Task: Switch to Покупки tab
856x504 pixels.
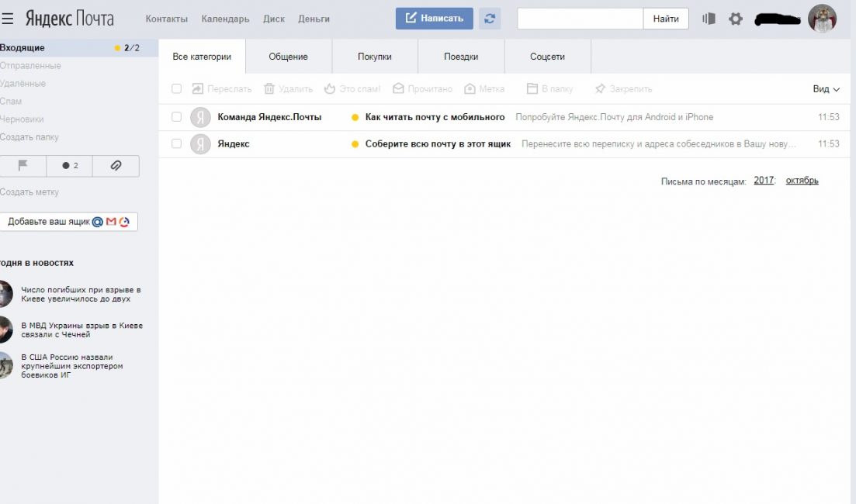Action: tap(375, 56)
